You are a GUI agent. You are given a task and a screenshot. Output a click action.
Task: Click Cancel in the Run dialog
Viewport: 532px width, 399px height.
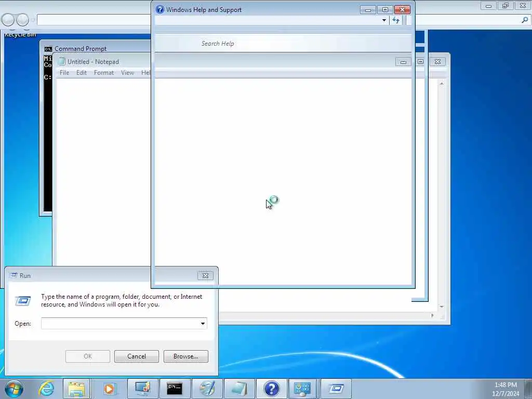tap(137, 356)
